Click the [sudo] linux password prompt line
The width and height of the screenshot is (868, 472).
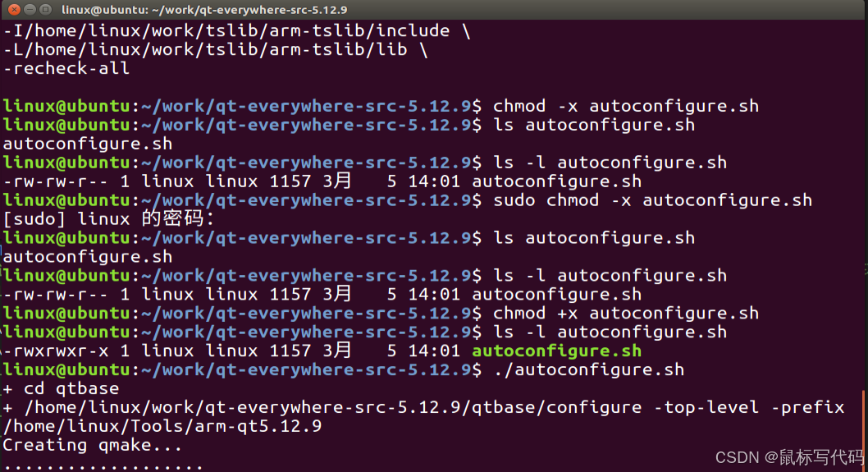[108, 219]
